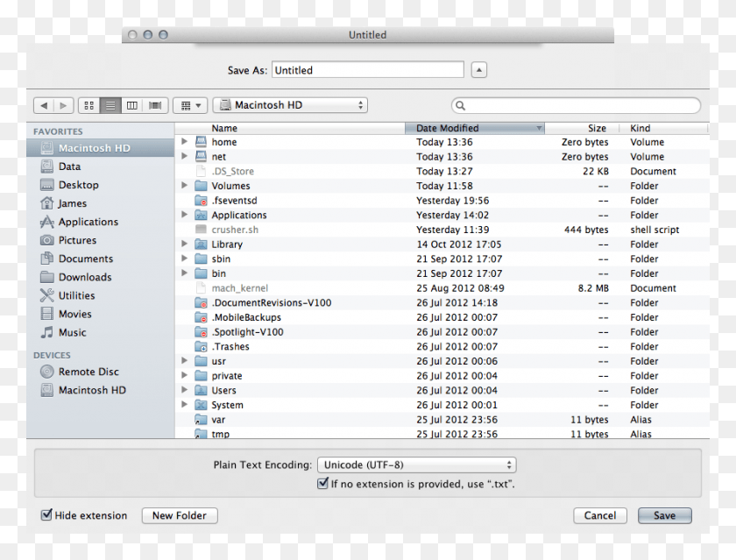Sort by the Kind column header
736x560 pixels.
coord(664,128)
